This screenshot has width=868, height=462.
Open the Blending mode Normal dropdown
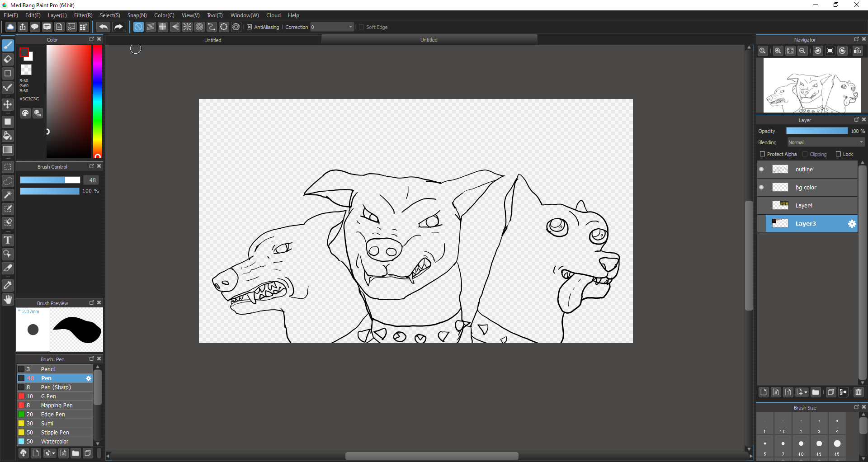pyautogui.click(x=826, y=142)
